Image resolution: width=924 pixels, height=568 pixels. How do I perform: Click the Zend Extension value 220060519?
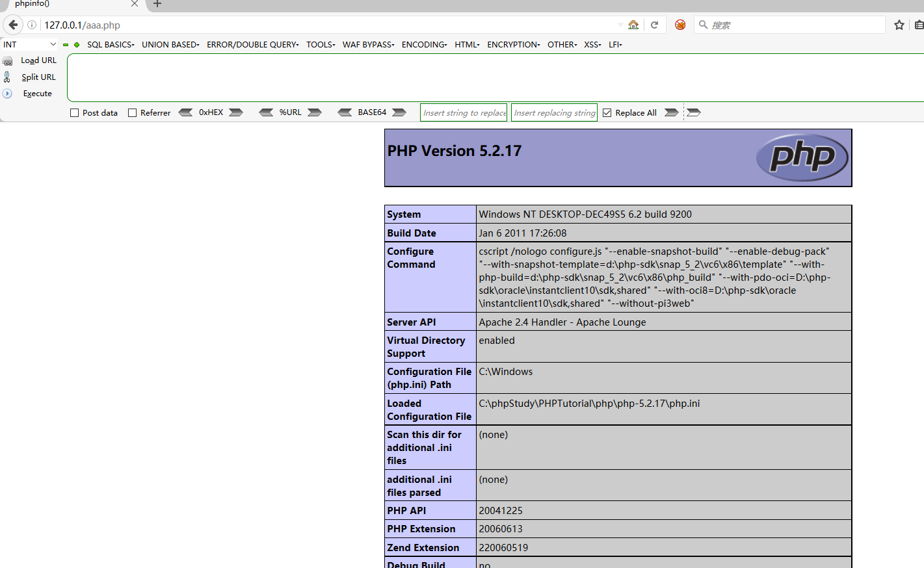coord(503,548)
